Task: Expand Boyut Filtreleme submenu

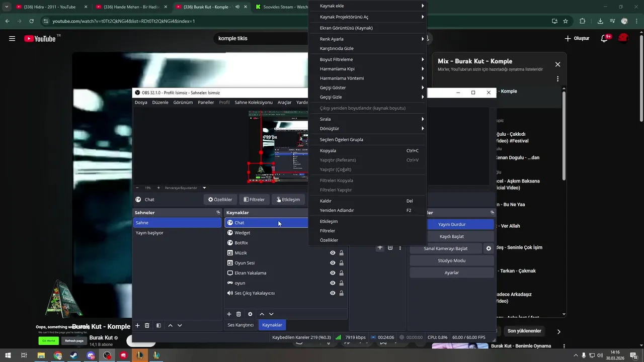Action: 367,59
